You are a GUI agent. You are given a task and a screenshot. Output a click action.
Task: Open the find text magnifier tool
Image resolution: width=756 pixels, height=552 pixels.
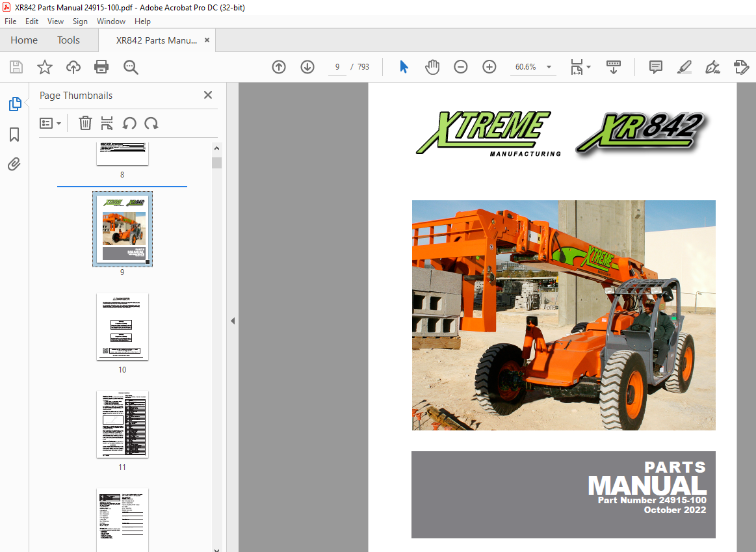[x=131, y=67]
